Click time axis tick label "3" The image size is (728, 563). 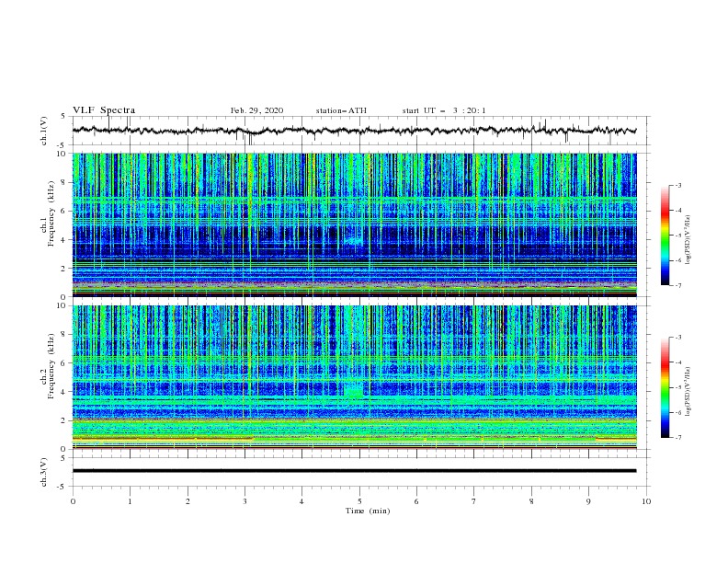(245, 501)
